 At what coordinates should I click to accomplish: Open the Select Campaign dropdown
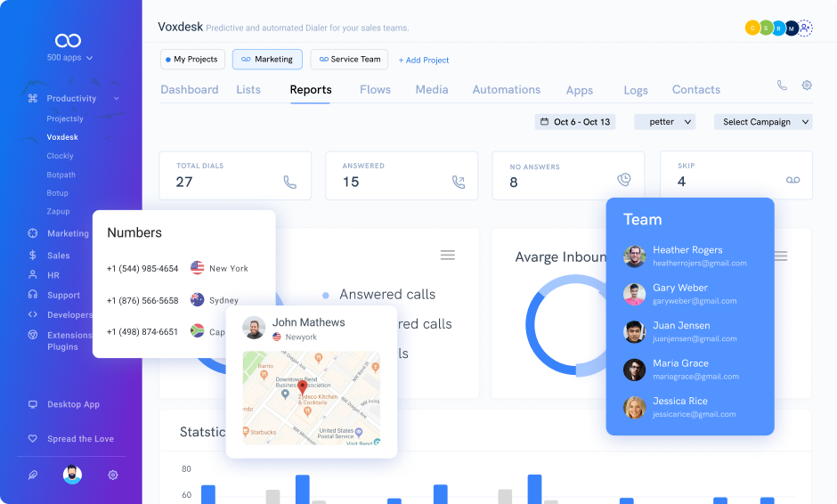(763, 122)
